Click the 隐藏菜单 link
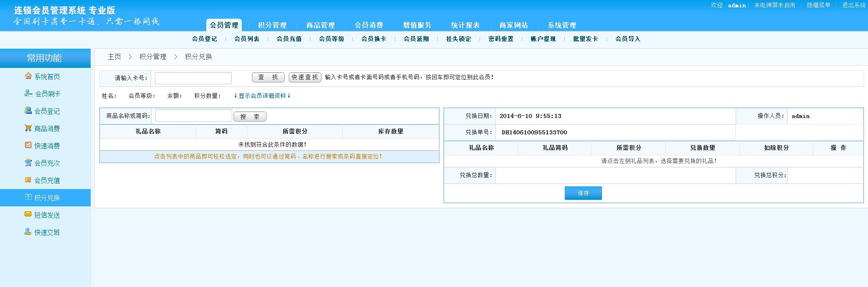Image resolution: width=868 pixels, height=287 pixels. point(818,5)
